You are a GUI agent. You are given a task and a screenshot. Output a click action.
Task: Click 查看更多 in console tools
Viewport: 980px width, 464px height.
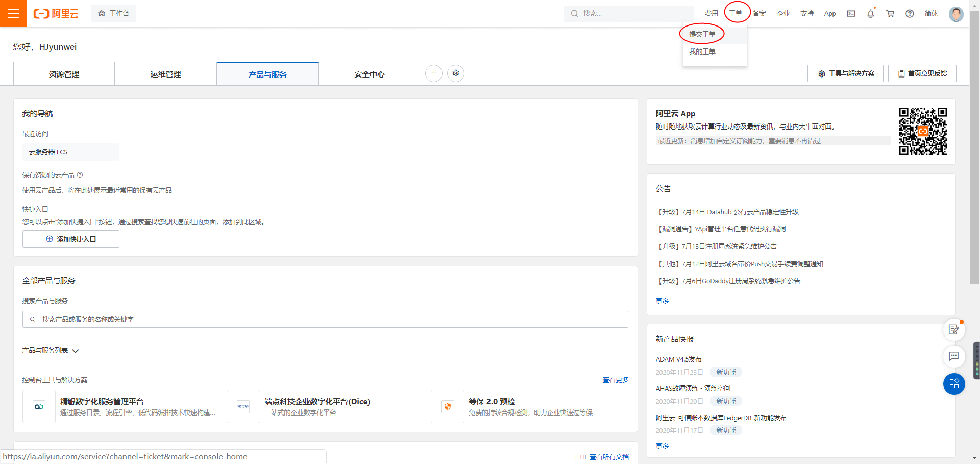coord(616,380)
